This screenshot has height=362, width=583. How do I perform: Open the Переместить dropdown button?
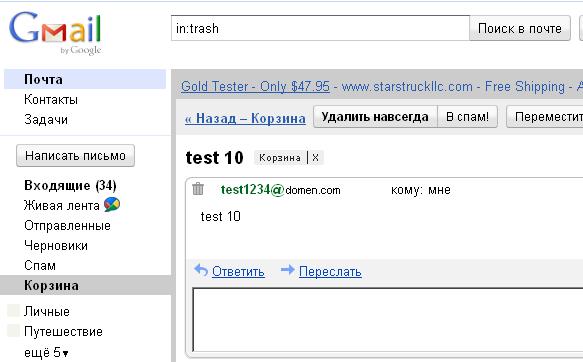[545, 117]
